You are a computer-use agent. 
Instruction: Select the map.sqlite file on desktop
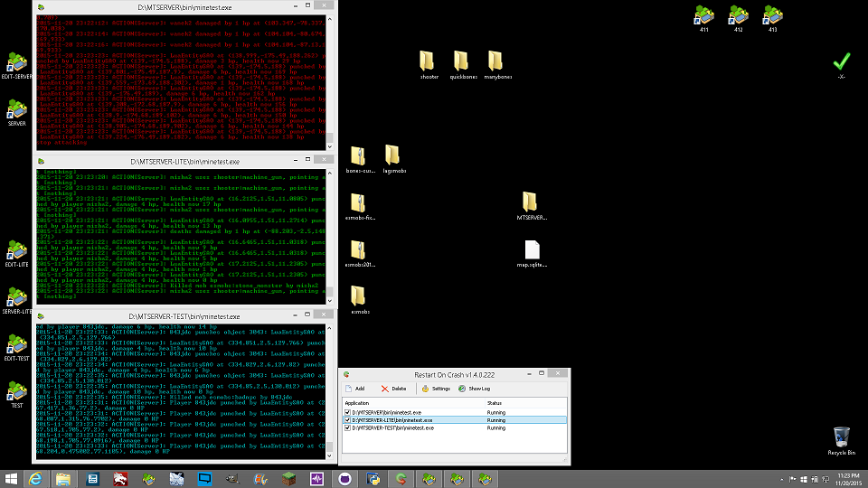532,252
